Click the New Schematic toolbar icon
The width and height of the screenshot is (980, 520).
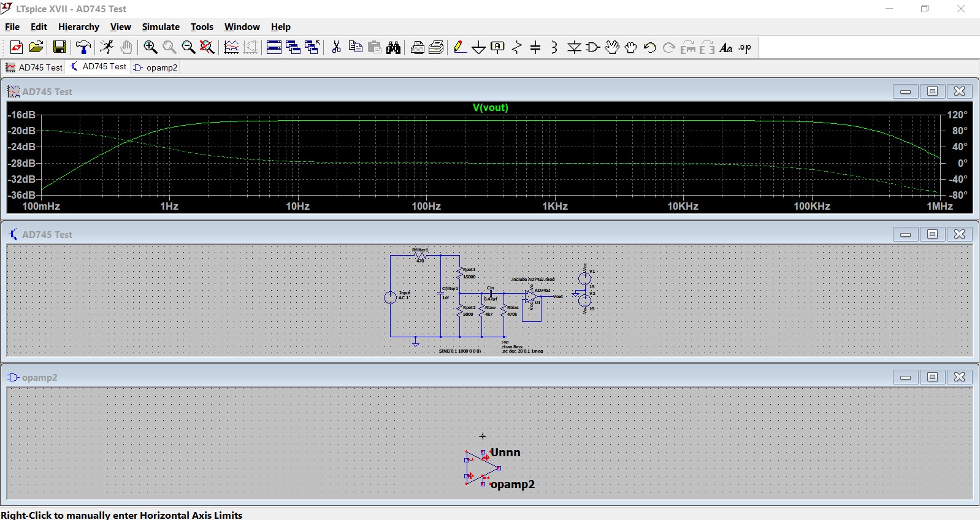(17, 47)
